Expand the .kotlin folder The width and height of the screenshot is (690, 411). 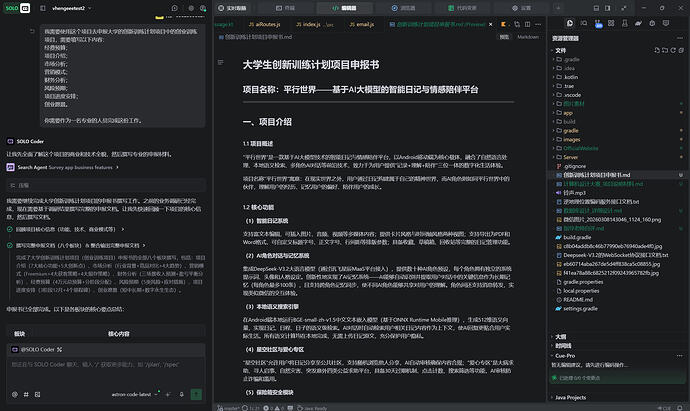point(617,77)
